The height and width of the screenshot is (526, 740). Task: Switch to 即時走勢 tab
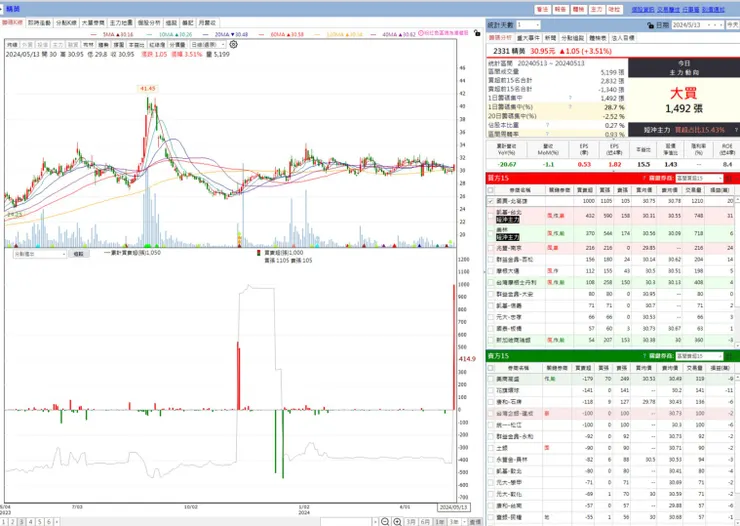(39, 23)
